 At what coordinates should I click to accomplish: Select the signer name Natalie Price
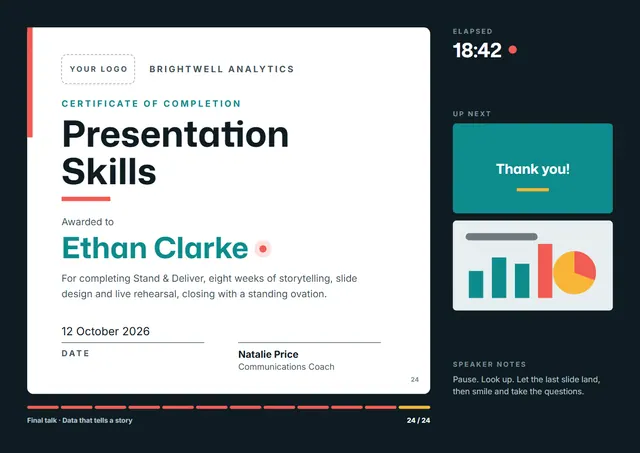pos(268,354)
